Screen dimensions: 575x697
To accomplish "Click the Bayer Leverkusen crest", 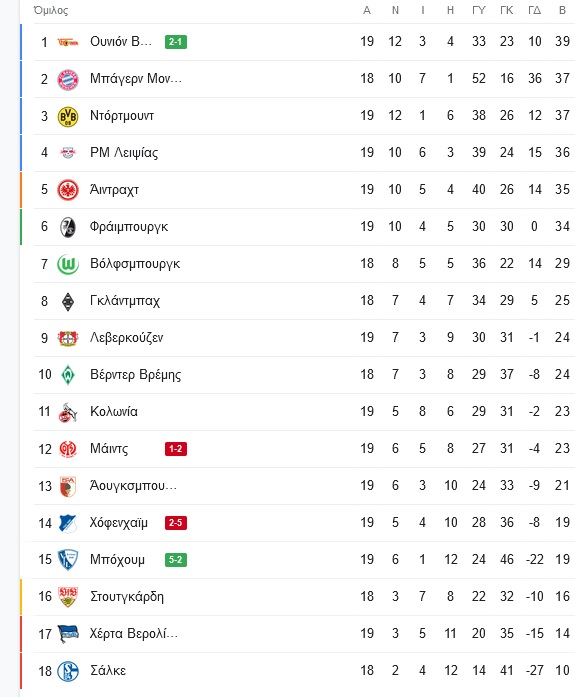I will pos(68,338).
